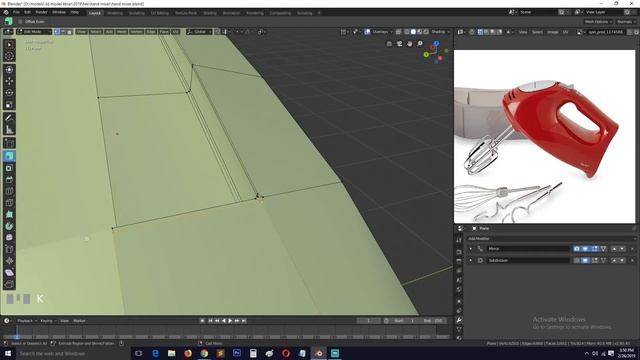Select the Move tool in left toolbar
This screenshot has width=640, height=360.
pos(9,81)
